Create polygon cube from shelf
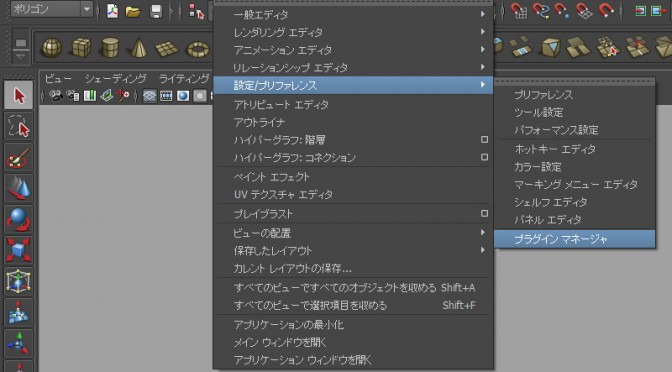The height and width of the screenshot is (372, 672). [x=81, y=48]
